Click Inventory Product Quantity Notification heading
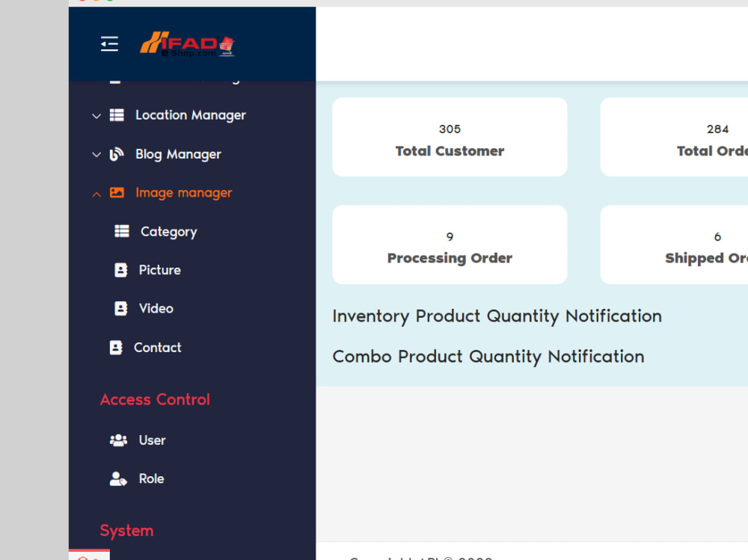748x560 pixels. (497, 316)
